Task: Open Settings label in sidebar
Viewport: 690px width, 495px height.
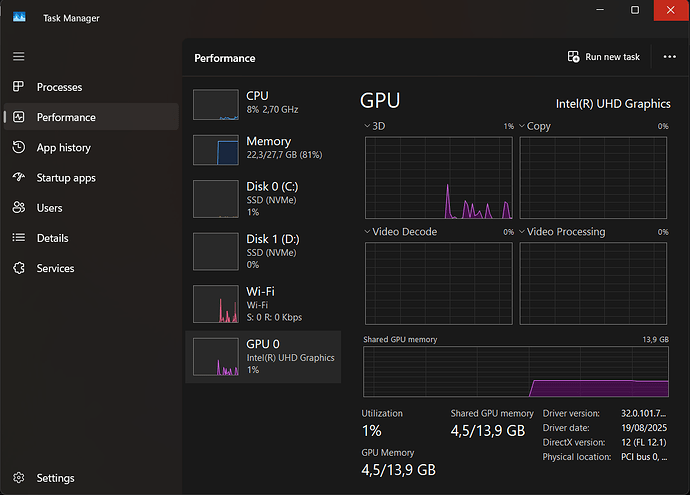Action: click(x=55, y=478)
